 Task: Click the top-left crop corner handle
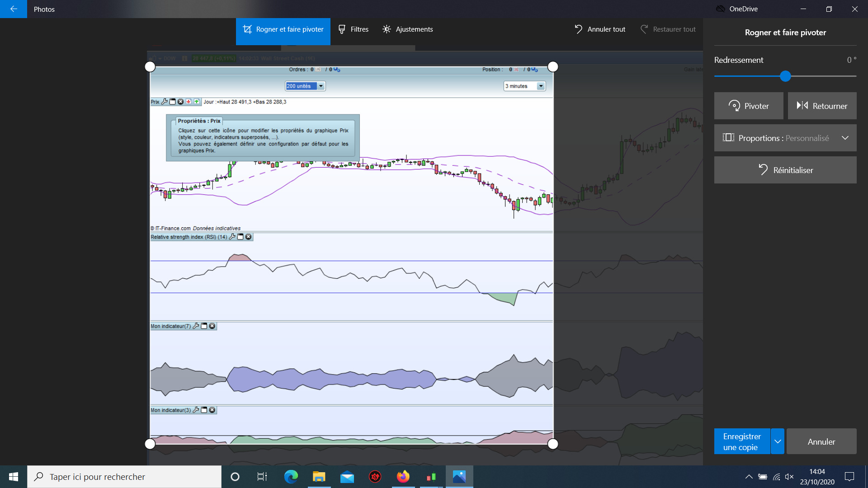(150, 67)
